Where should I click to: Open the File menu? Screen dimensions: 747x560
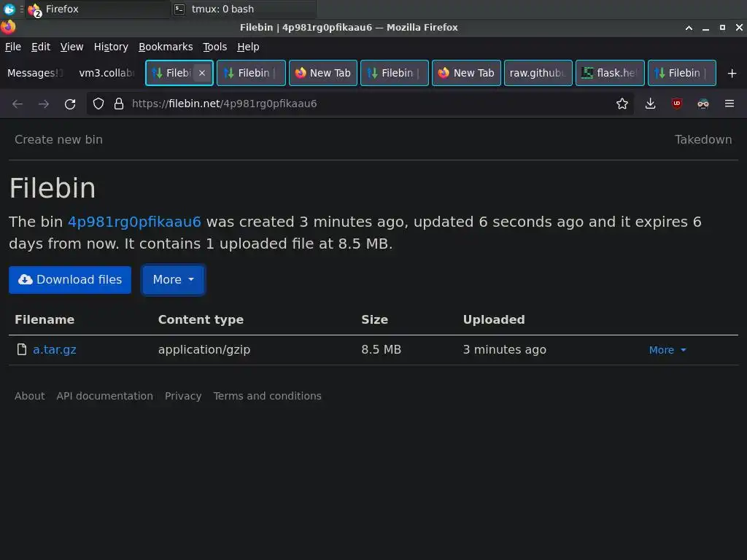pos(13,47)
